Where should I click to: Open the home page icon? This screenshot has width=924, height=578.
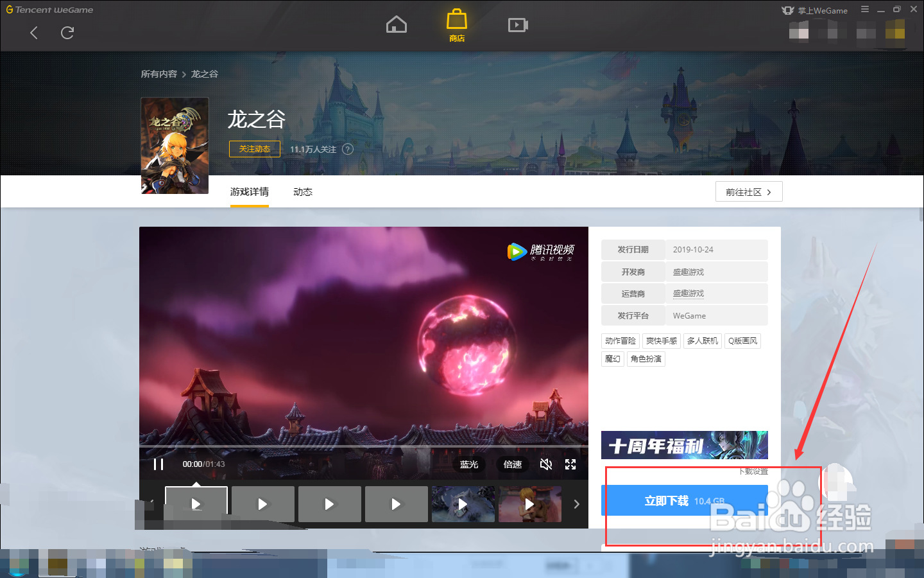click(x=397, y=25)
